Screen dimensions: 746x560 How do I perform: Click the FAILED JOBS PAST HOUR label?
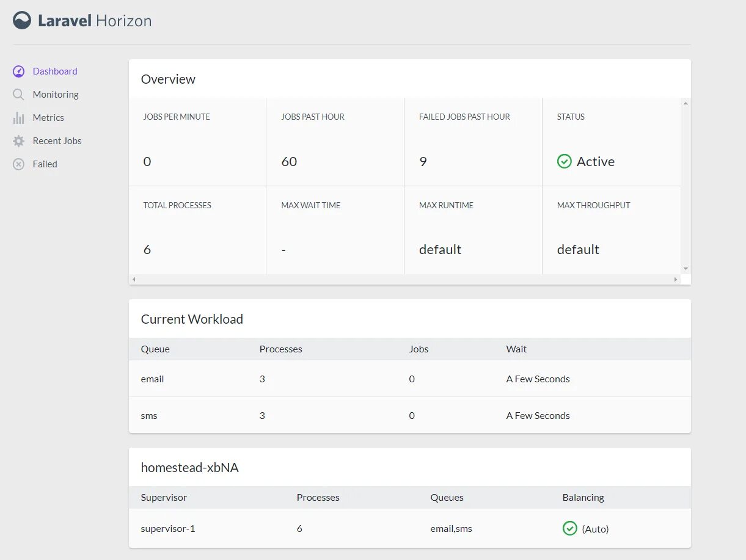(x=464, y=117)
